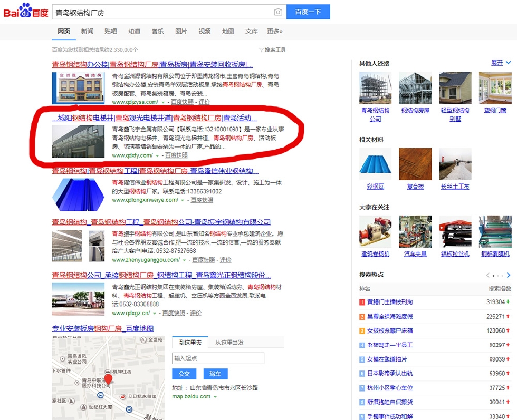Open the 更多» menu

(275, 31)
